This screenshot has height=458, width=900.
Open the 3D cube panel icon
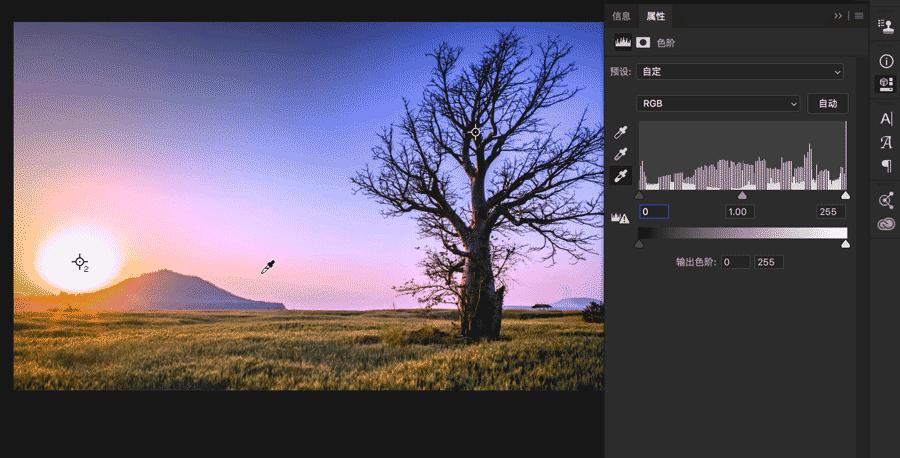(886, 84)
